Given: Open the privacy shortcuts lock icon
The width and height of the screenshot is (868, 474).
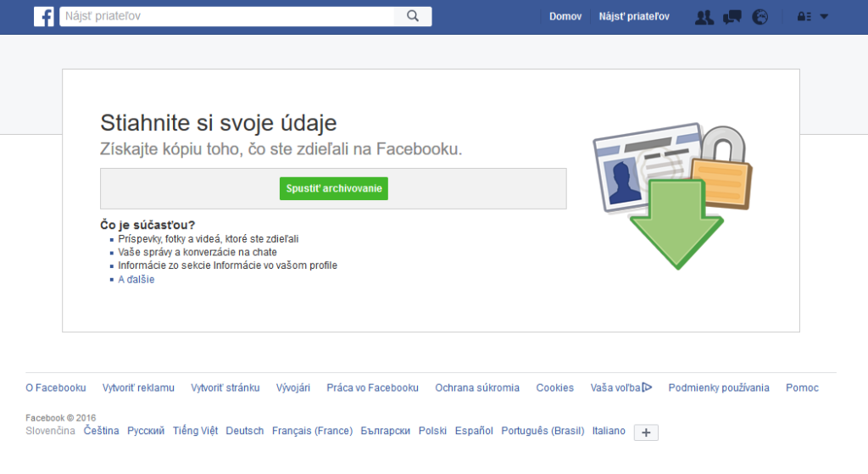Looking at the screenshot, I should 804,17.
